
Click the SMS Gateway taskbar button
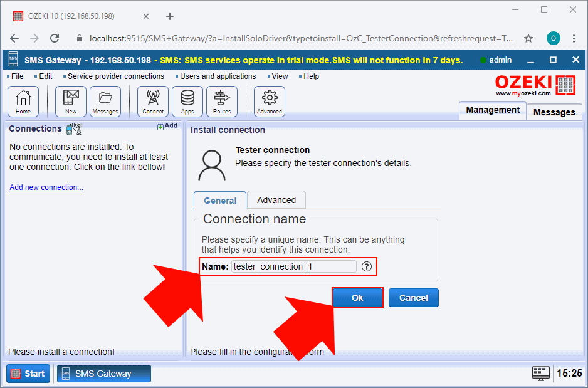[x=104, y=374]
